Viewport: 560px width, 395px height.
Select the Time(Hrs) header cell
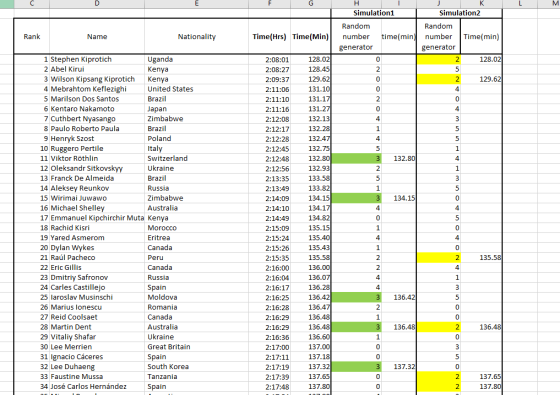[x=270, y=36]
